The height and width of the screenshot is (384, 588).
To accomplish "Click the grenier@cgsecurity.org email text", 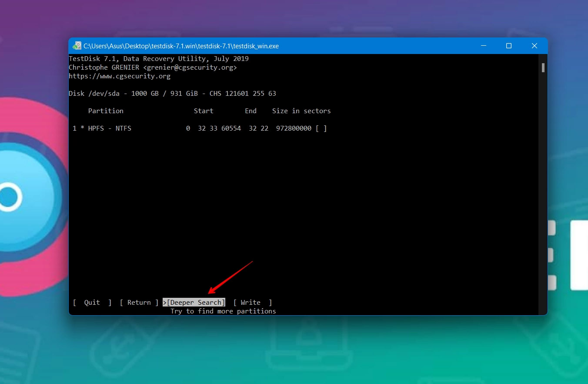I will tap(190, 67).
